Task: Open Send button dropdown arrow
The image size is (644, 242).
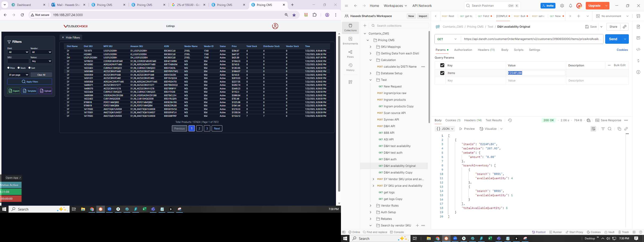Action: click(x=625, y=39)
